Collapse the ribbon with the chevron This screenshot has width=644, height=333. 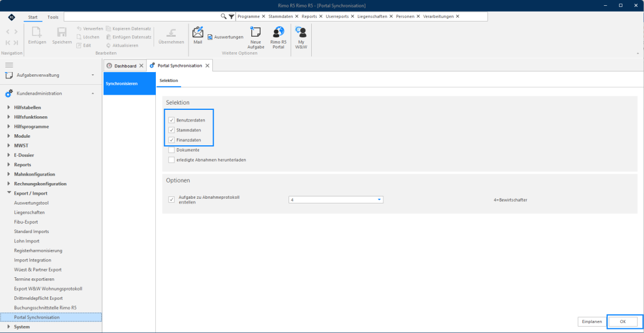(638, 53)
